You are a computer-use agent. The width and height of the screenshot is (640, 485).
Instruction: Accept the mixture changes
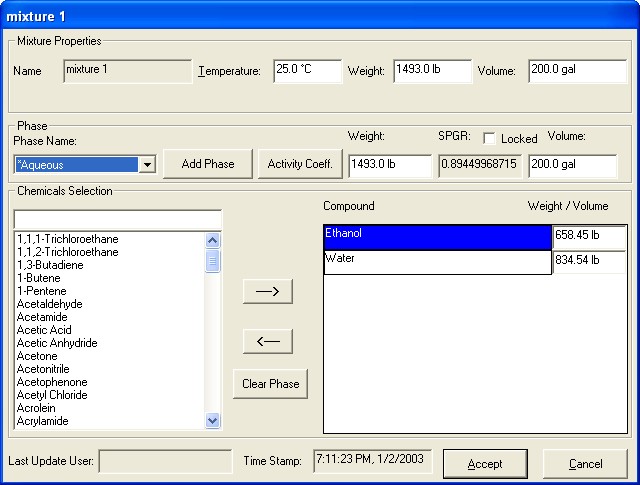[x=485, y=464]
